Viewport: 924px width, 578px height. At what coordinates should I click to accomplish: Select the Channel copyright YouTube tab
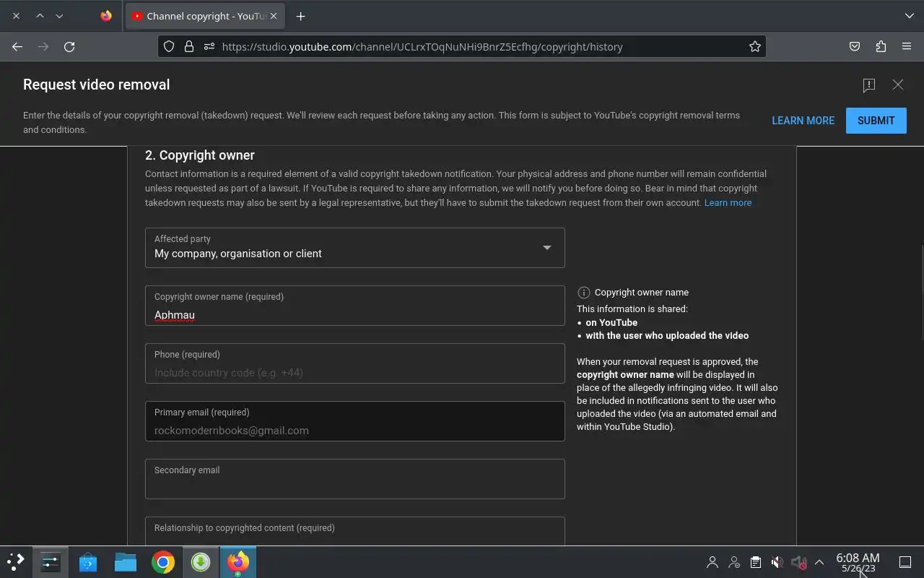click(x=204, y=16)
